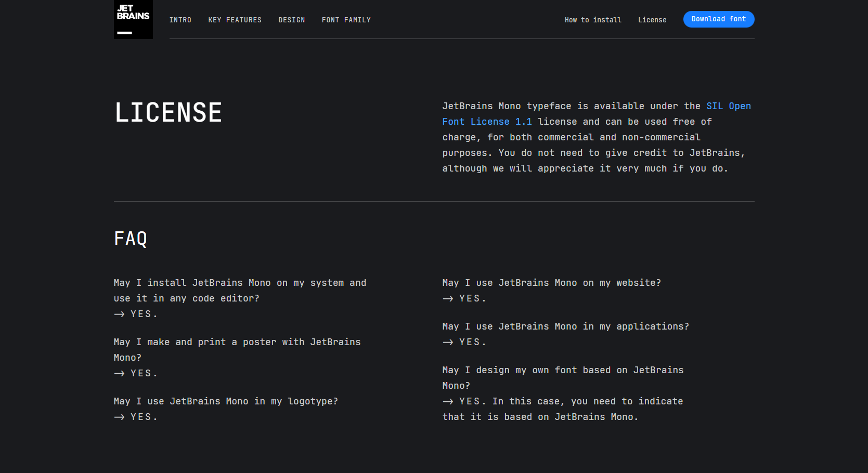This screenshot has width=868, height=473.
Task: Click YES answer under the code editor question
Action: 136,314
